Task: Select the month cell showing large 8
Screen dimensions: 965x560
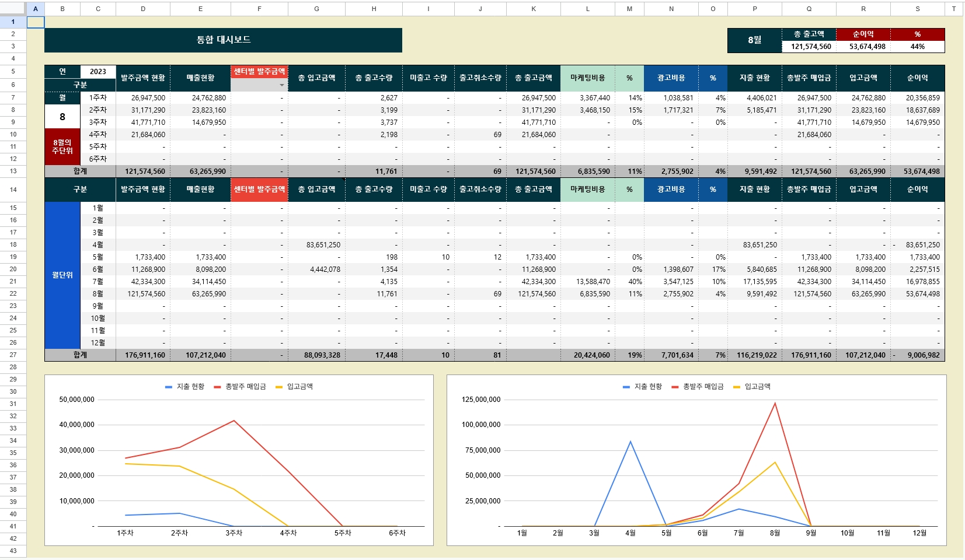Action: pos(62,117)
